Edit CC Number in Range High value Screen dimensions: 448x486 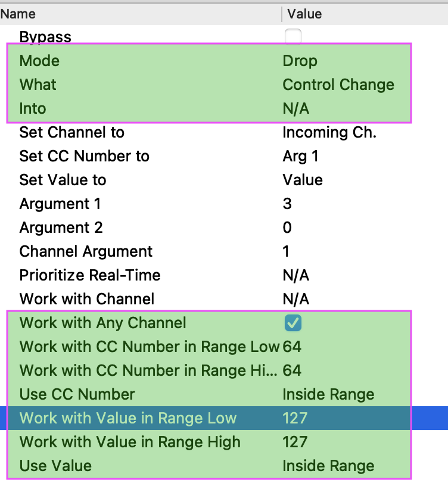point(292,370)
